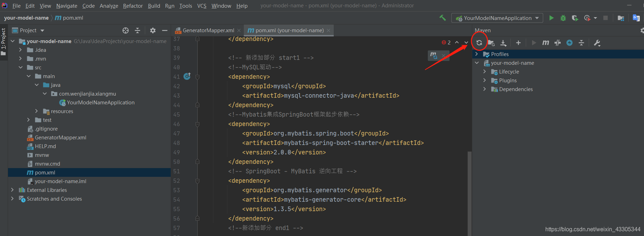
Task: Open Project panel gear settings
Action: pyautogui.click(x=153, y=30)
